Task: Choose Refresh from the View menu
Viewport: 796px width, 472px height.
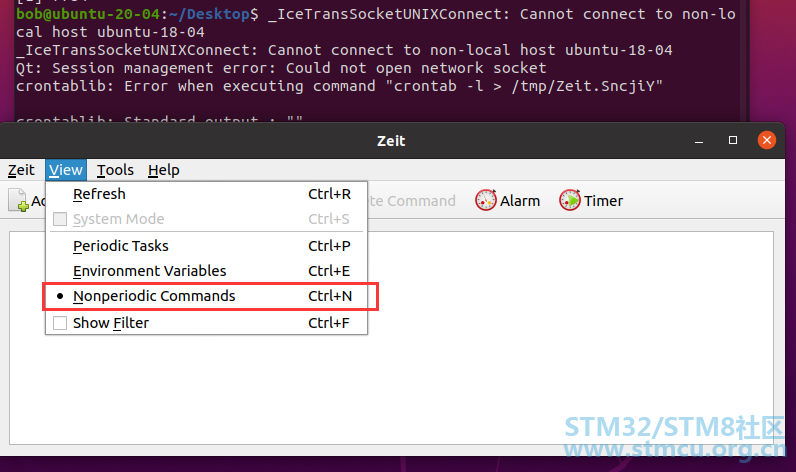Action: (207, 194)
